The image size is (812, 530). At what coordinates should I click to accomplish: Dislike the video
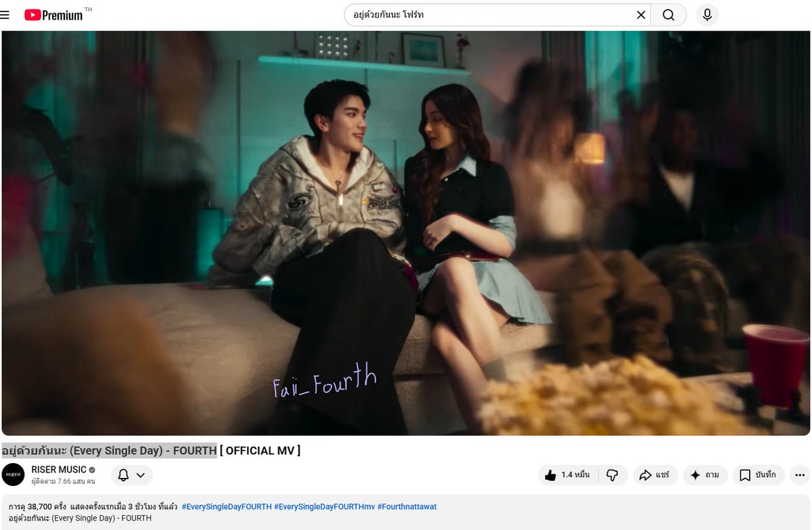pyautogui.click(x=613, y=475)
